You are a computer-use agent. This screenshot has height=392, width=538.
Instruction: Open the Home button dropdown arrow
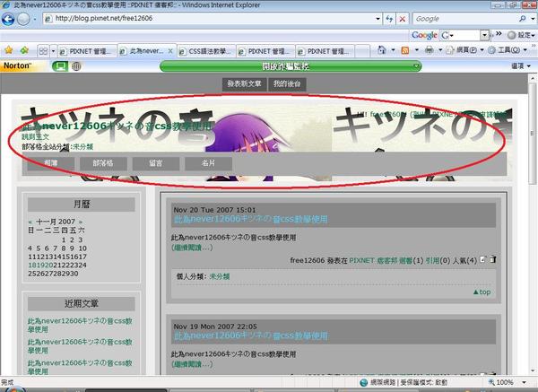coord(394,50)
